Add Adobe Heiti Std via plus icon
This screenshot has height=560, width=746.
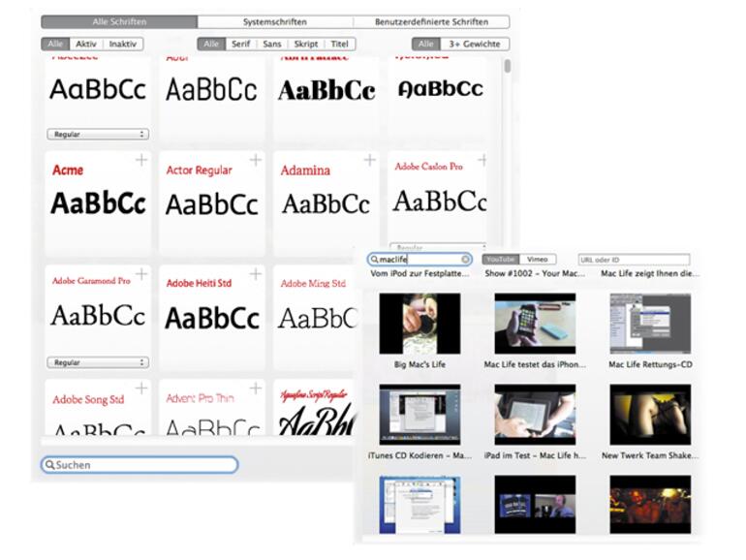(x=256, y=274)
